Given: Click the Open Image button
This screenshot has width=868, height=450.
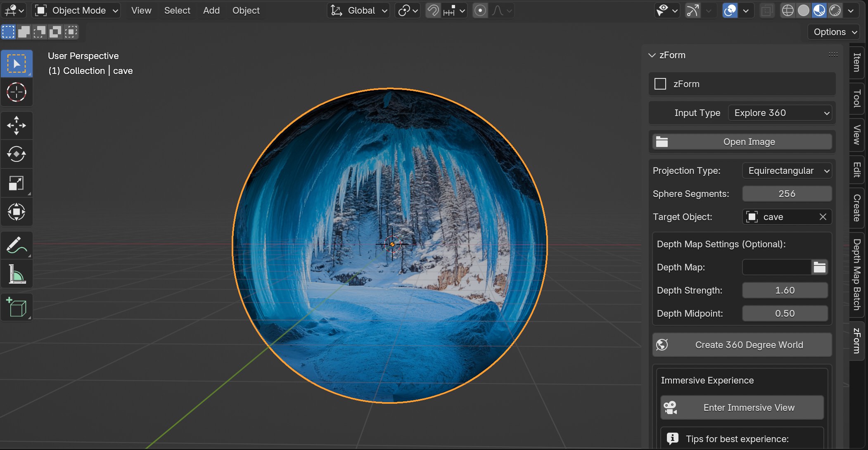Looking at the screenshot, I should [742, 142].
